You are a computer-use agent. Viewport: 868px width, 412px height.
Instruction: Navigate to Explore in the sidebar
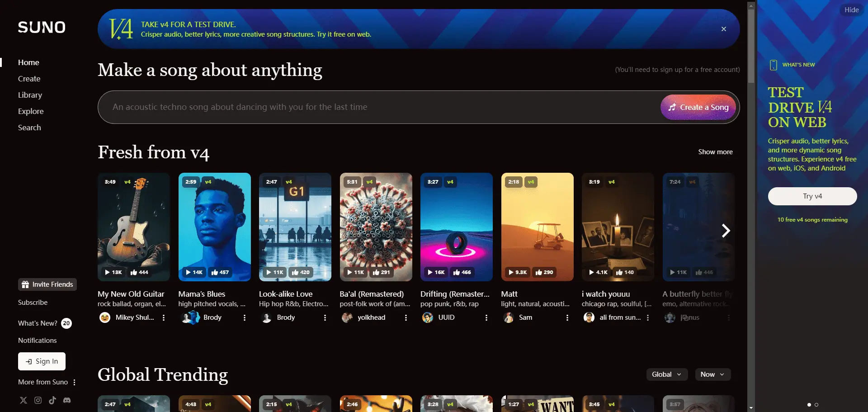pos(31,111)
